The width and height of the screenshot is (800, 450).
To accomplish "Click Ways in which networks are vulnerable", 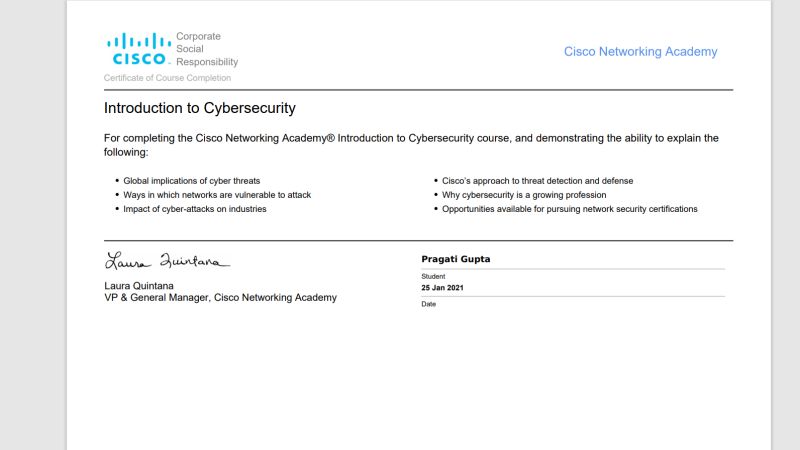I will point(217,195).
